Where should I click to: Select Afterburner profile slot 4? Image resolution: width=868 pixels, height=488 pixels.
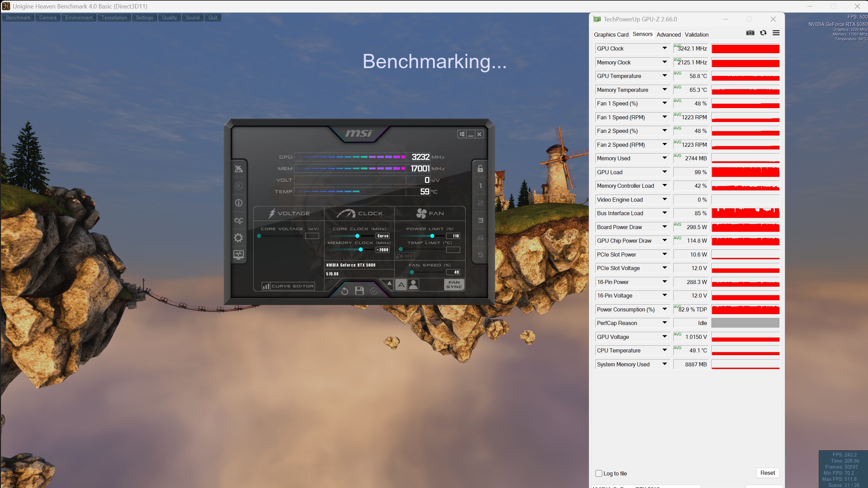click(480, 238)
